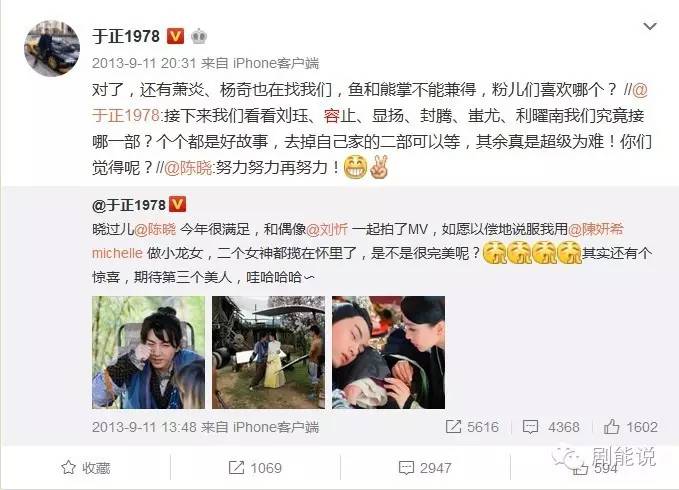
Task: View first photo of man in blue
Action: [149, 352]
